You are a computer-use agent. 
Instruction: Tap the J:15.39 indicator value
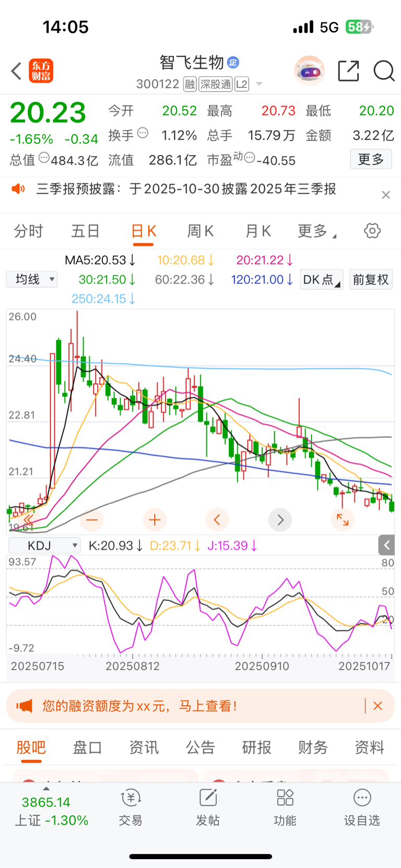pyautogui.click(x=232, y=545)
